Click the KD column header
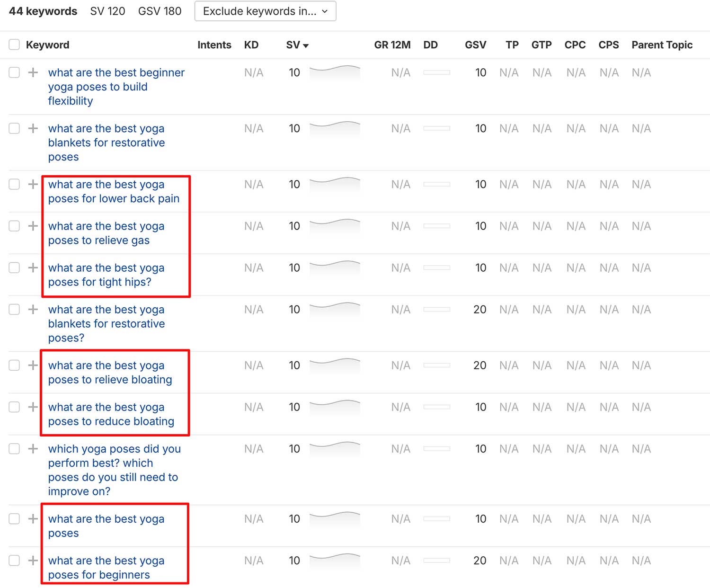Image resolution: width=710 pixels, height=588 pixels. coord(251,45)
